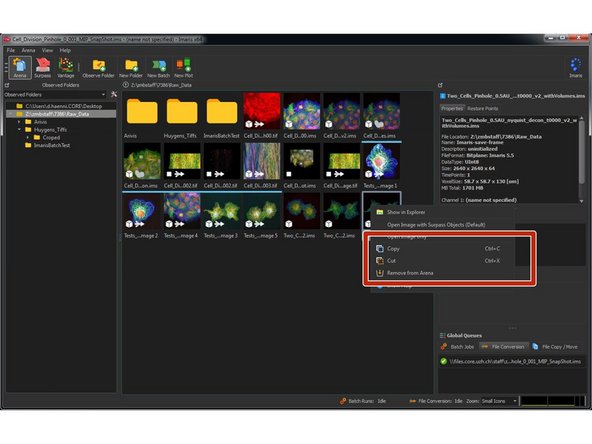This screenshot has height=444, width=592.
Task: Click the File Copy / Move queue icon
Action: coord(535,346)
